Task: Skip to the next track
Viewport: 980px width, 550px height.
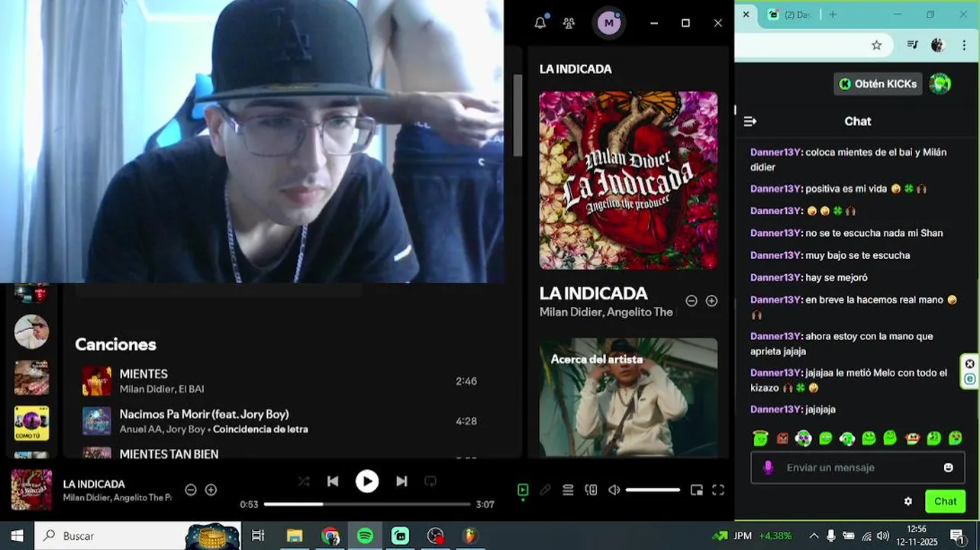Action: (x=401, y=481)
